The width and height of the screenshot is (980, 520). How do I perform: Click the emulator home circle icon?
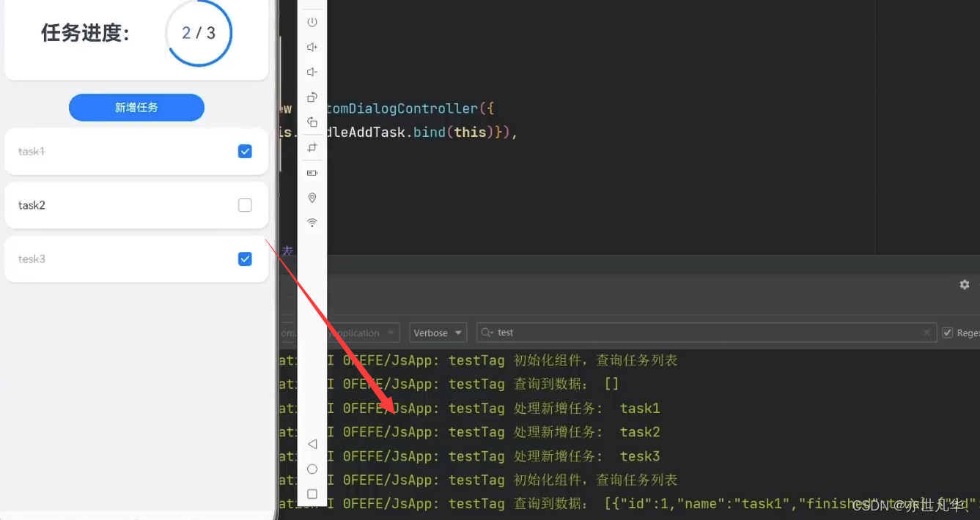coord(312,469)
